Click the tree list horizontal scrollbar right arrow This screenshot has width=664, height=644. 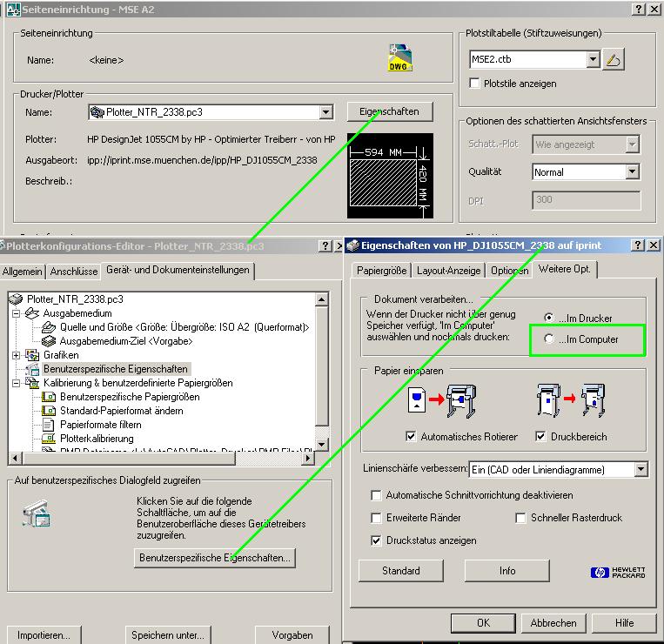click(x=308, y=458)
